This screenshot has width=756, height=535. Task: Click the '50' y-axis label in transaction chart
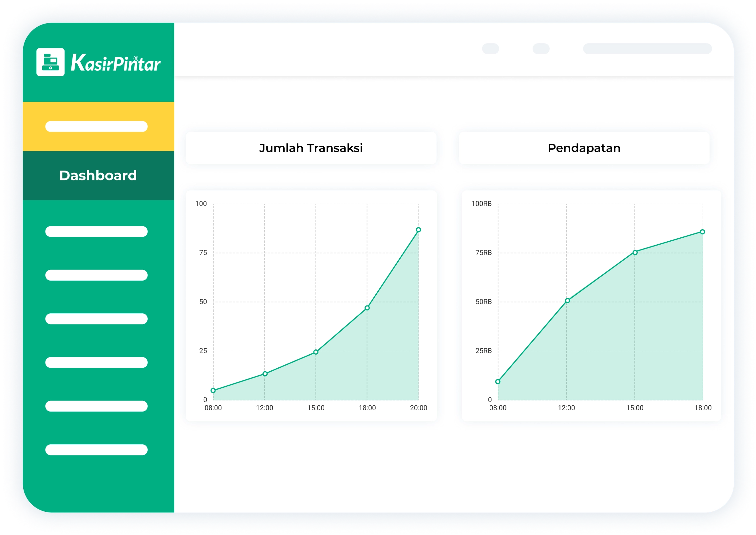pos(203,302)
